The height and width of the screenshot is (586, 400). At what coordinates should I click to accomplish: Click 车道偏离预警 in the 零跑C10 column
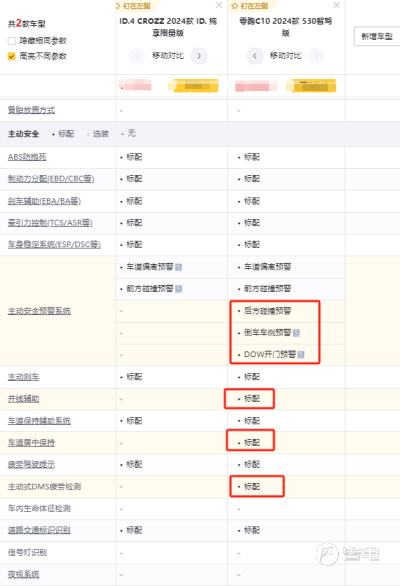coord(267,267)
